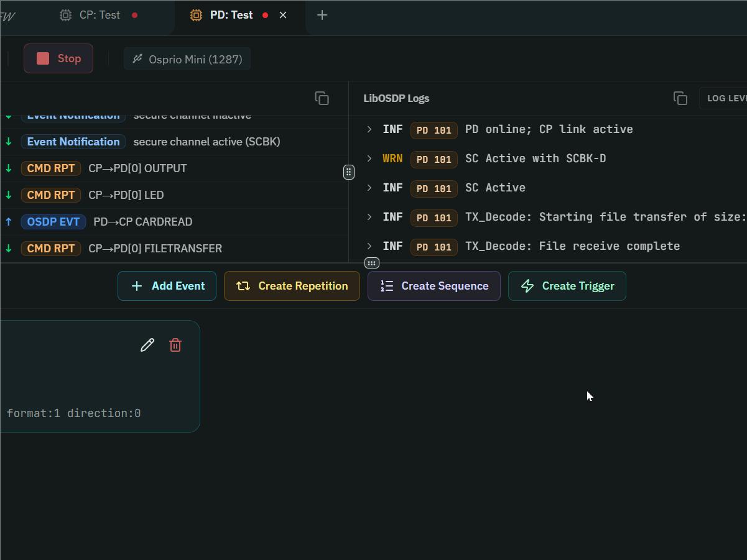Expand the 'File receive complete' log entry
The width and height of the screenshot is (747, 560).
pos(369,246)
